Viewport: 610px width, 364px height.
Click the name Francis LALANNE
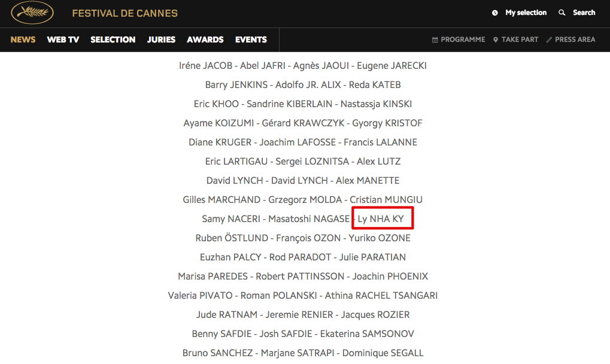381,142
